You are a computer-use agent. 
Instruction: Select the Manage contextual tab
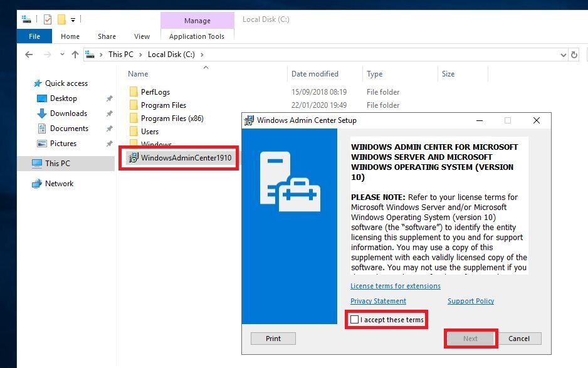(x=197, y=21)
